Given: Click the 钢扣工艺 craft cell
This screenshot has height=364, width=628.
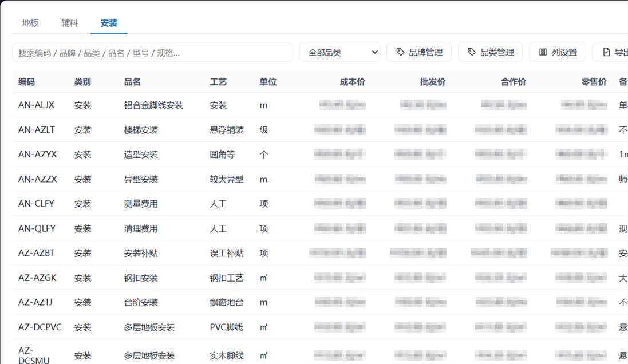Looking at the screenshot, I should click(227, 278).
